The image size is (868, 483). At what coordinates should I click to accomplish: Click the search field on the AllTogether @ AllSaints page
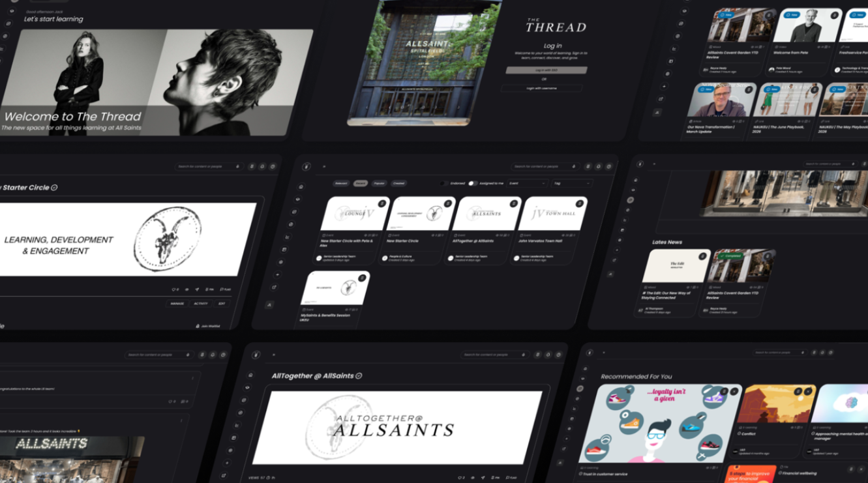point(494,355)
